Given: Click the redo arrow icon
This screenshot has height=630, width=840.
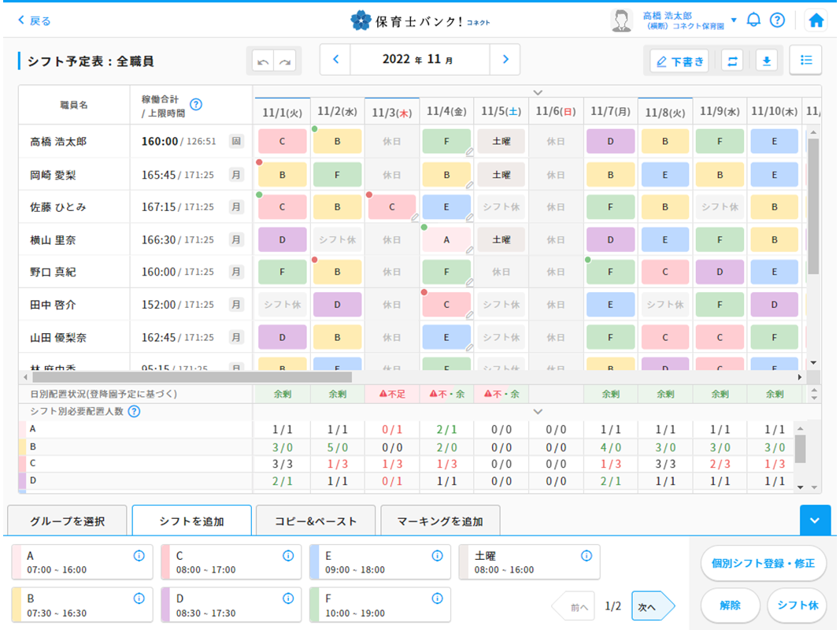Looking at the screenshot, I should point(285,61).
